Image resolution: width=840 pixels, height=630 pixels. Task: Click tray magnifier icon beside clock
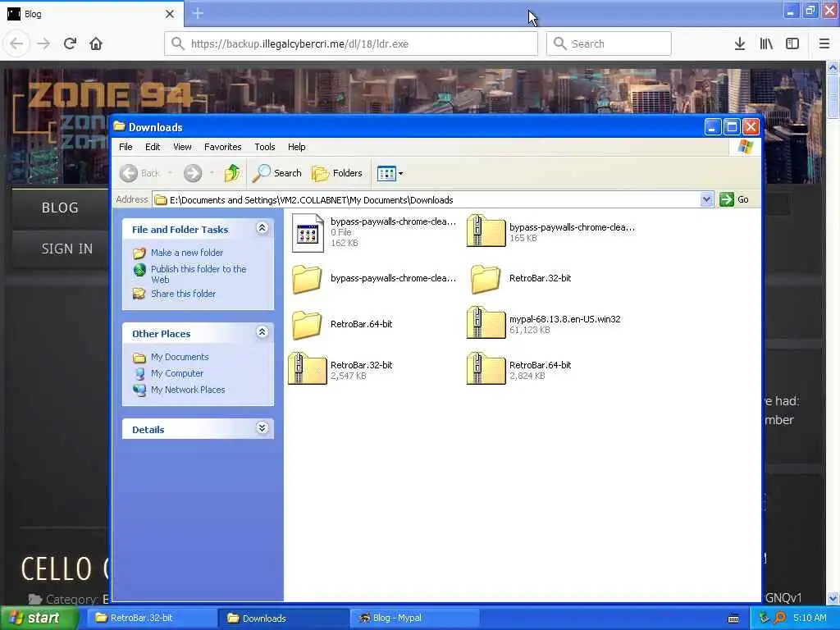pyautogui.click(x=779, y=618)
